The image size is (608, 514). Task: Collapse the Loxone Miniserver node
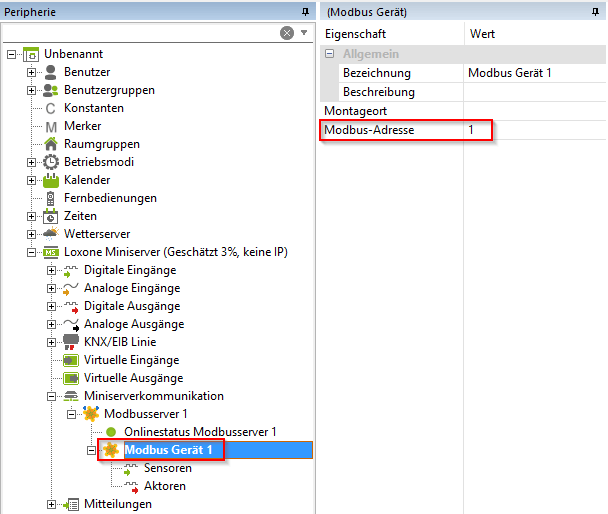pyautogui.click(x=31, y=252)
